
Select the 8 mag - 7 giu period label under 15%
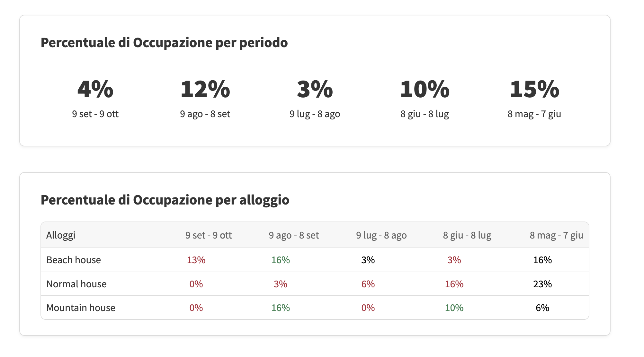534,114
